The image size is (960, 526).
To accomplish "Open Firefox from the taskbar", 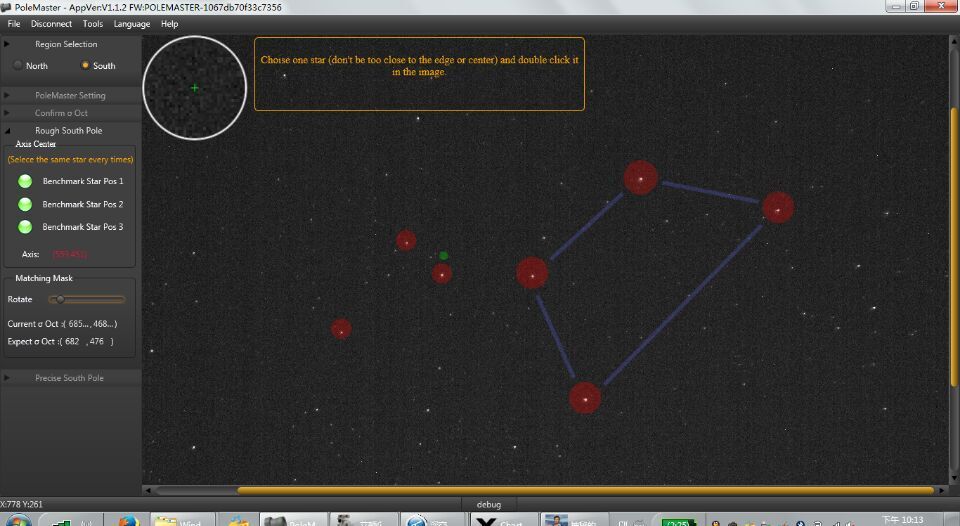I will [x=128, y=521].
